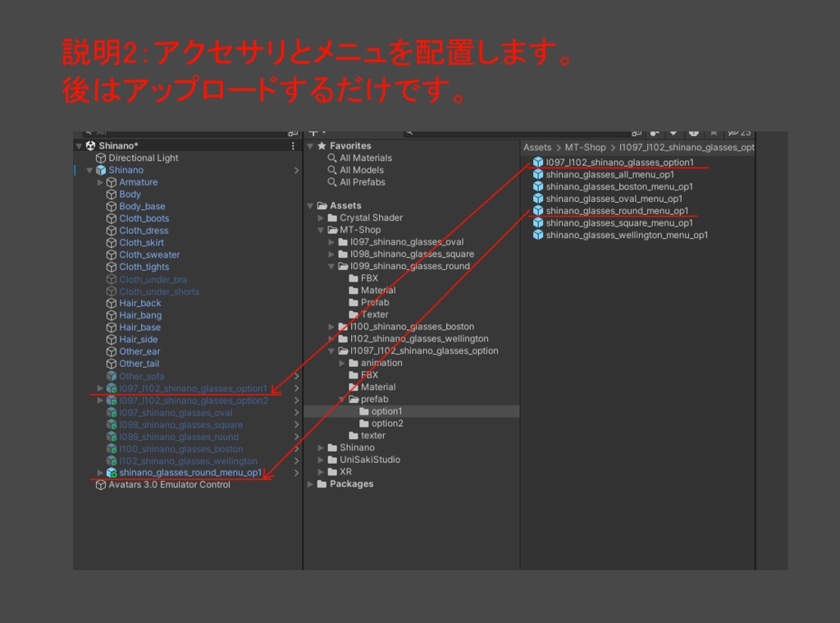Select I098_shinano_glasses_square in hierarchy
The width and height of the screenshot is (840, 623).
181,424
